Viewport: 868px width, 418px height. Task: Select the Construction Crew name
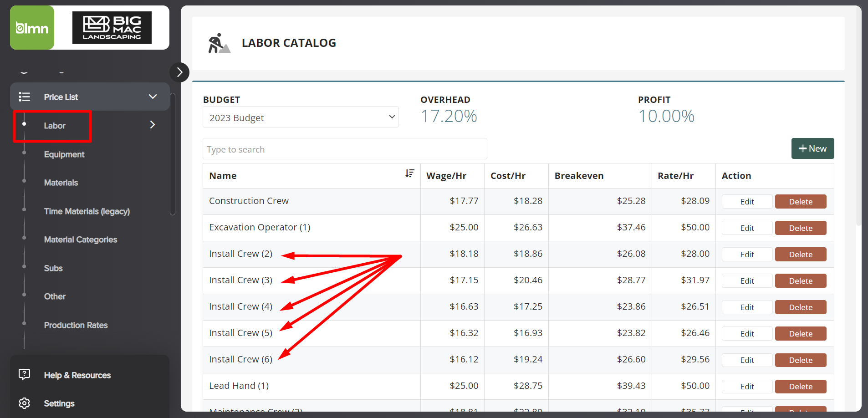(x=249, y=201)
